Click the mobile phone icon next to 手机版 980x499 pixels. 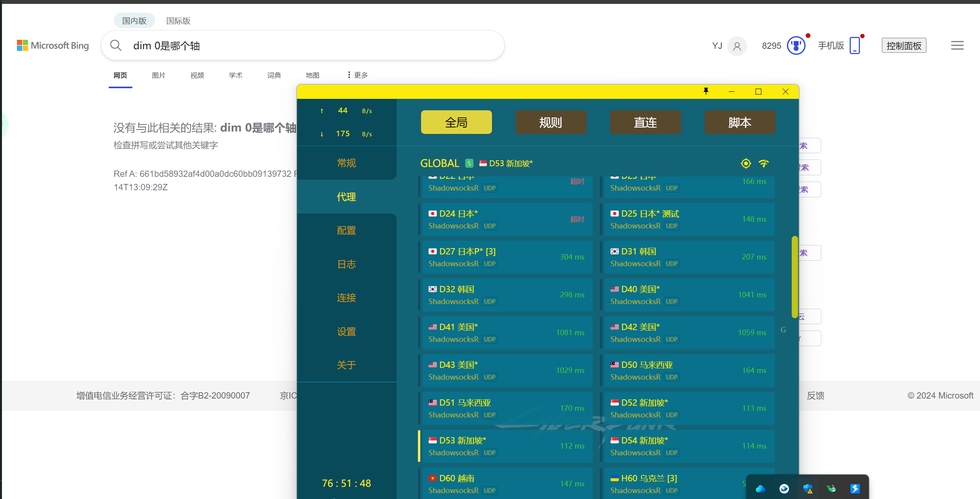855,46
